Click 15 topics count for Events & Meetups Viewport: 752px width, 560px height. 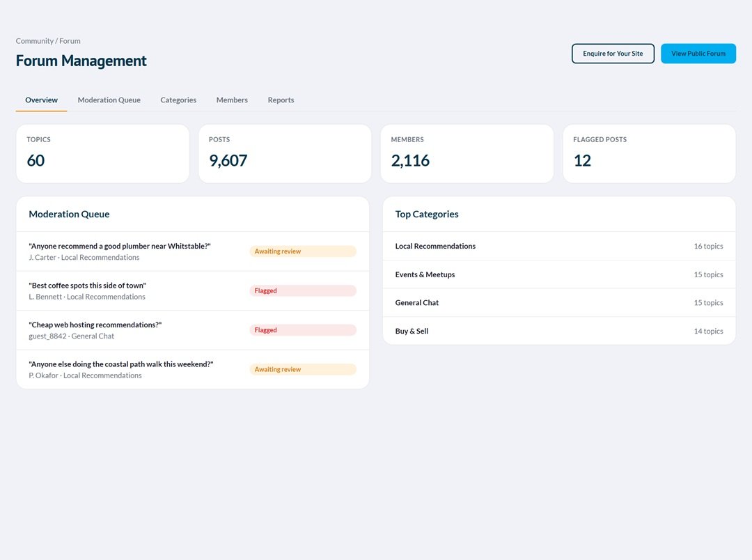tap(708, 274)
